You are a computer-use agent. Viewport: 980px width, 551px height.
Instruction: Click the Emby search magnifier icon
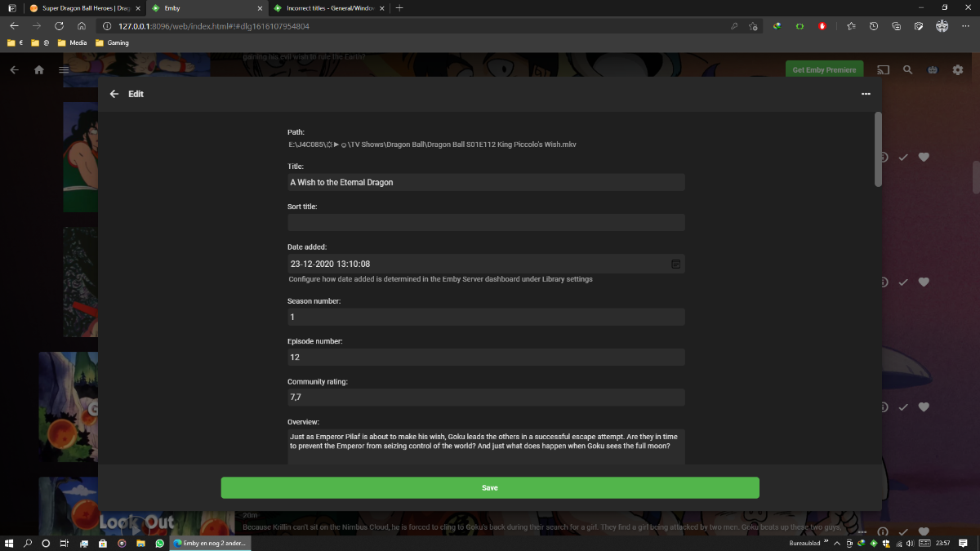[907, 70]
